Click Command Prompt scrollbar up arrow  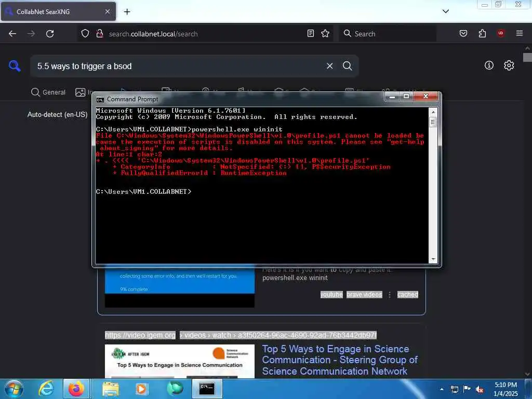[433, 112]
